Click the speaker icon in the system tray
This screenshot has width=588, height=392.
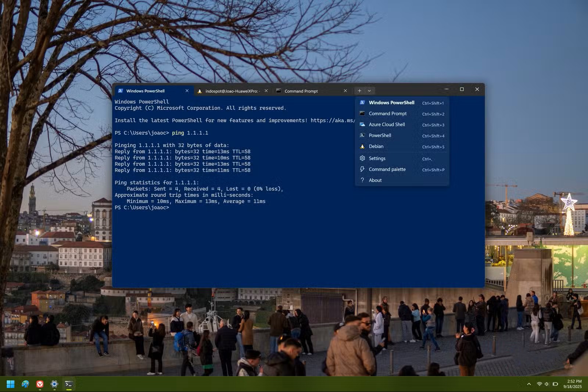click(546, 384)
